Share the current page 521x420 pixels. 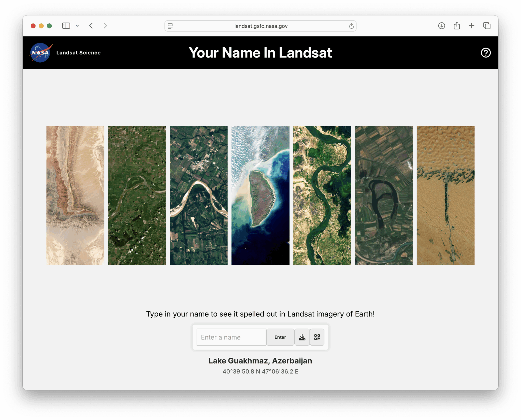point(456,26)
